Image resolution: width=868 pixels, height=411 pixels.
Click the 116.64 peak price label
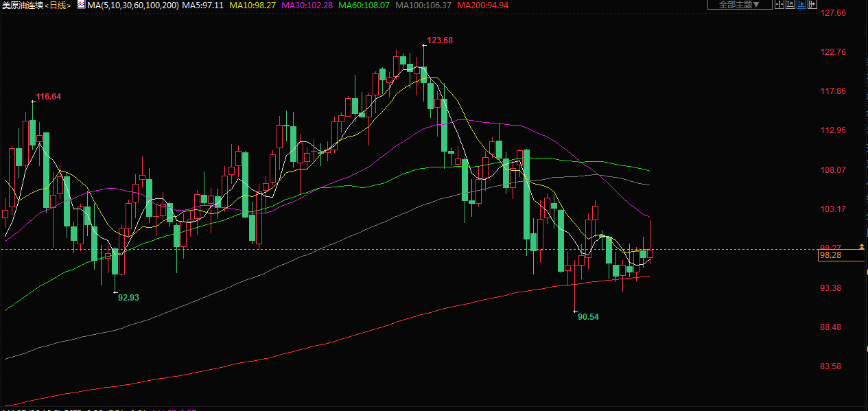pos(48,97)
